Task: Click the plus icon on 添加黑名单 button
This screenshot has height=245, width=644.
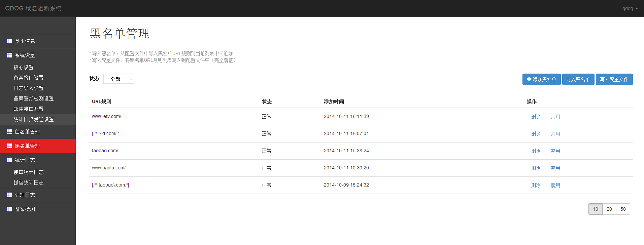Action: (529, 79)
